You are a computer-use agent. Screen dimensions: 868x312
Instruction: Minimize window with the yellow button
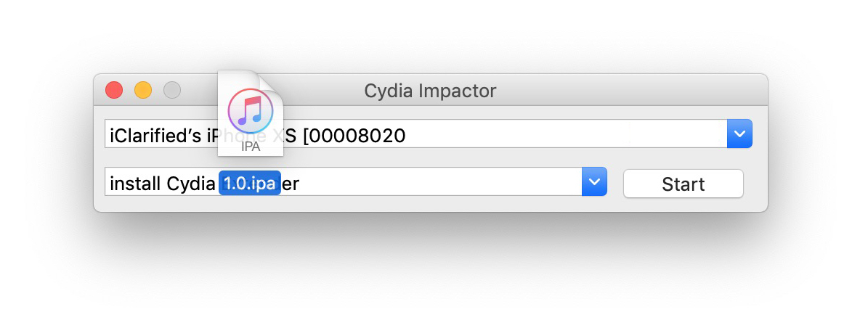[143, 91]
